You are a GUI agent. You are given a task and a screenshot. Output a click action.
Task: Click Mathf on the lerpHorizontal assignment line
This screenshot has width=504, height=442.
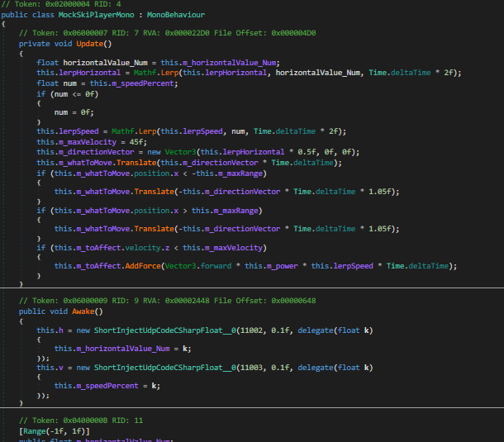coord(145,73)
